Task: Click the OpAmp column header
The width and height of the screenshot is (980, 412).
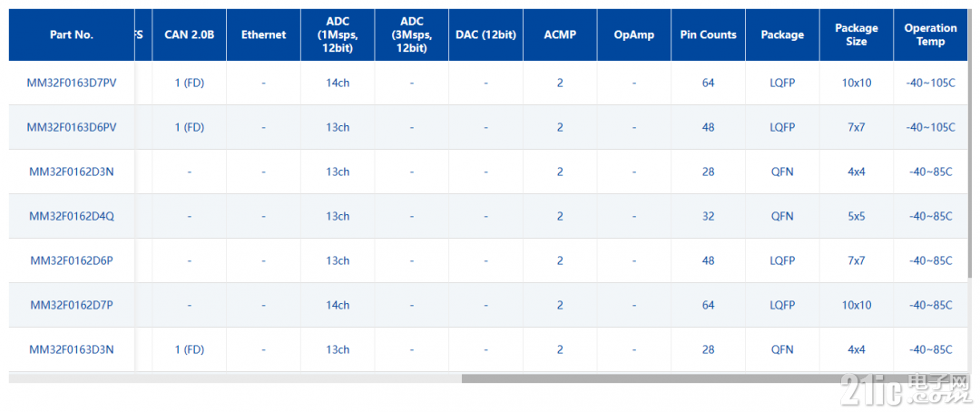Action: [x=633, y=35]
